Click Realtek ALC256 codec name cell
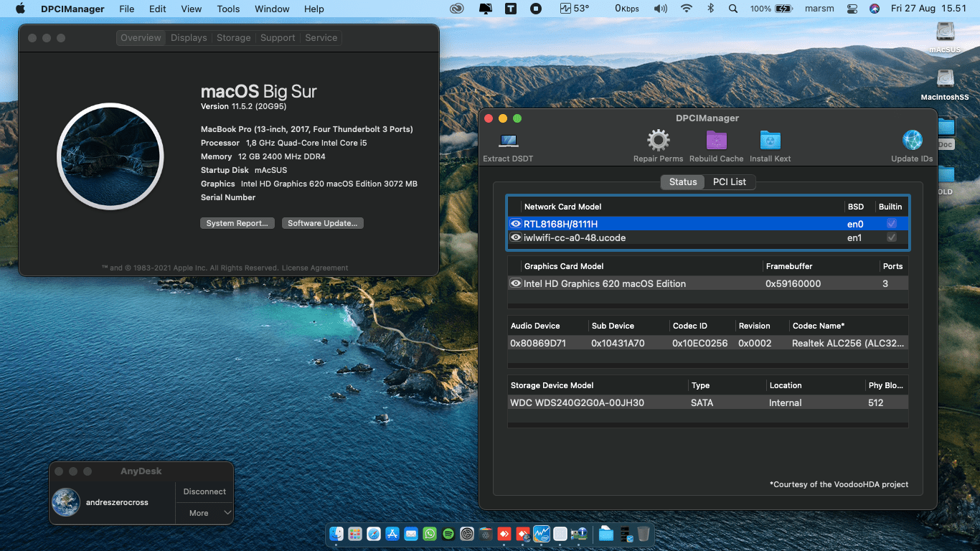This screenshot has width=980, height=551. tap(848, 343)
